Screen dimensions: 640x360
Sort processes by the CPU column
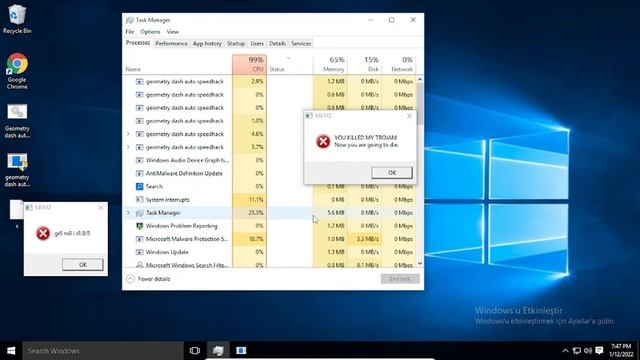tap(249, 64)
